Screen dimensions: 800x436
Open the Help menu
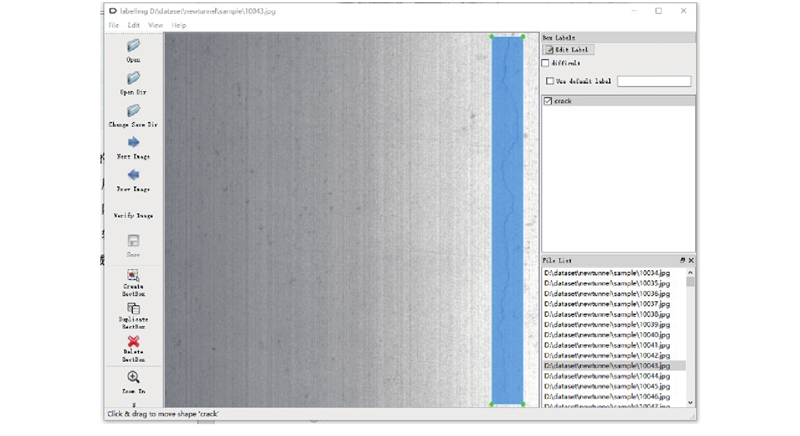179,25
